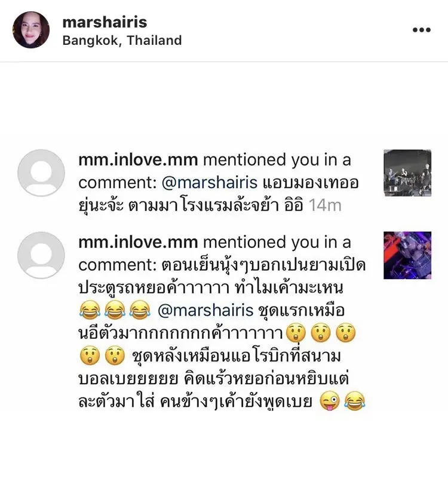
Task: Tap "mentioned you in a" text of first notification
Action: [x=277, y=160]
